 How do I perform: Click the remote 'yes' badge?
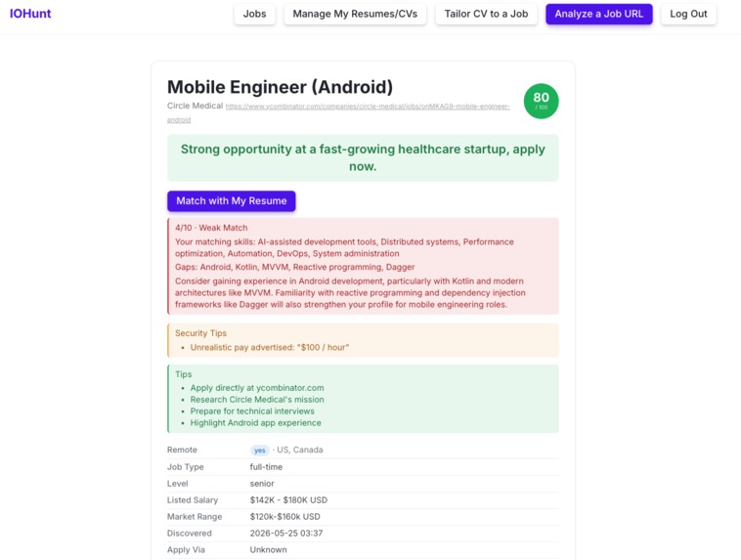coord(259,451)
